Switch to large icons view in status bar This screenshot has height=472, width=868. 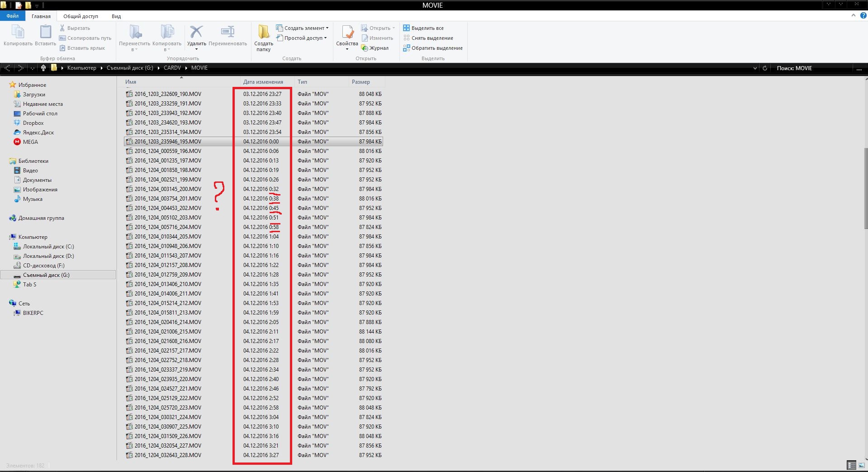pos(862,465)
